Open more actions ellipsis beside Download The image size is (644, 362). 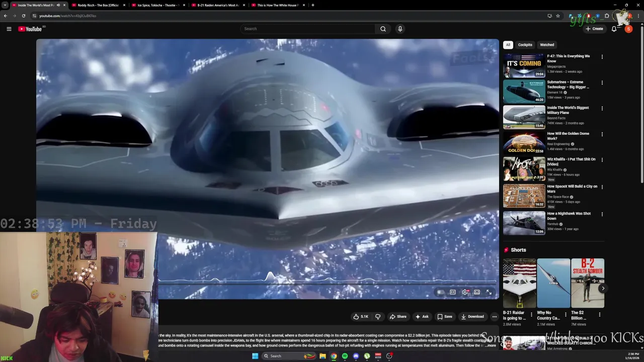pos(495,317)
